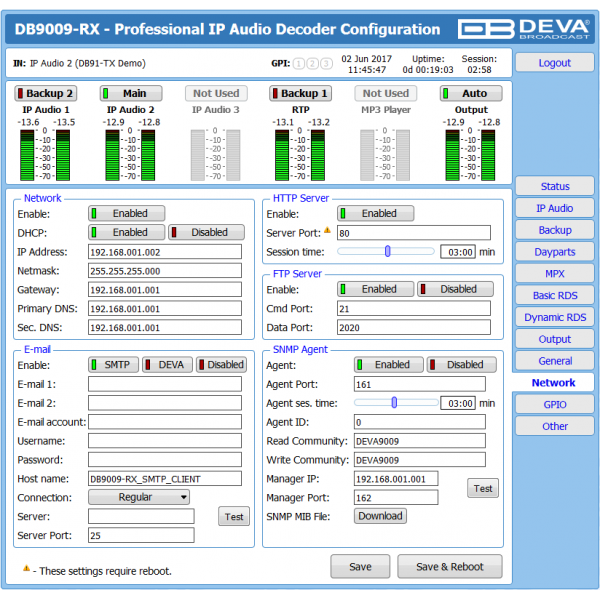Open MPX settings
This screenshot has height=600, width=600.
point(555,274)
